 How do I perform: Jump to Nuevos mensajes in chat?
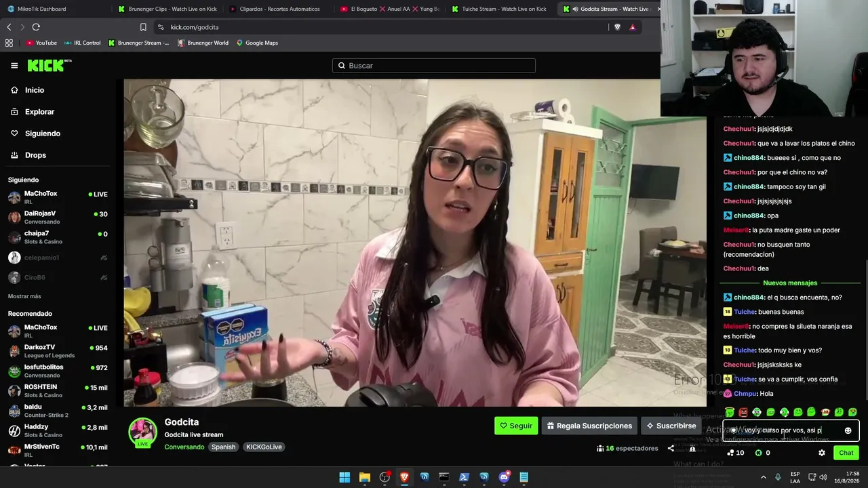790,283
